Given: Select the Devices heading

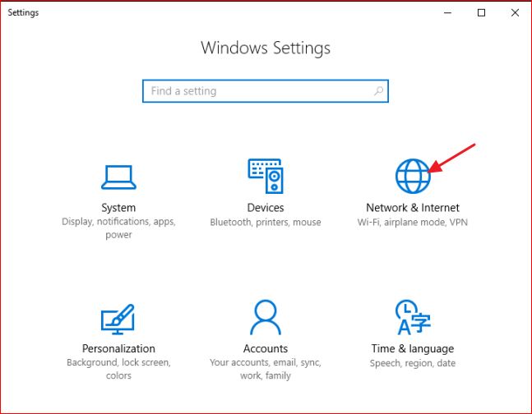Looking at the screenshot, I should 266,208.
